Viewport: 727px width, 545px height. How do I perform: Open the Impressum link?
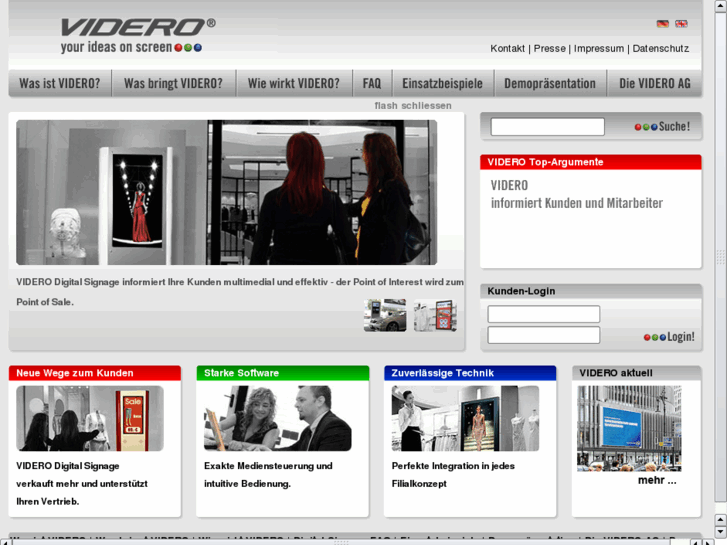pyautogui.click(x=599, y=48)
